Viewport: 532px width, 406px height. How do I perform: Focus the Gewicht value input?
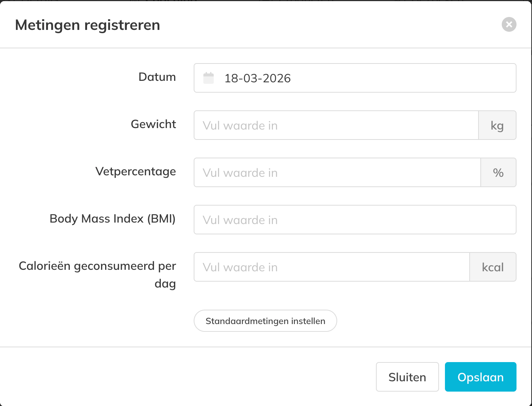coord(336,125)
